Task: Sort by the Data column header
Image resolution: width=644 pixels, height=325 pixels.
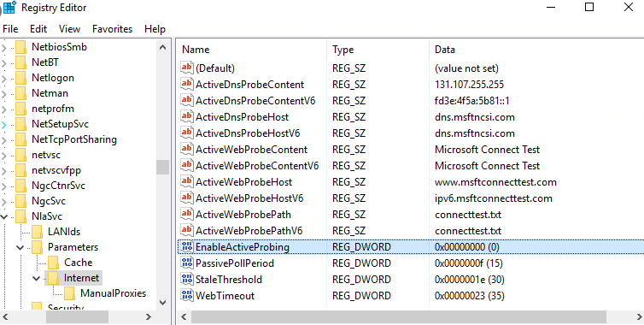Action: (x=536, y=50)
